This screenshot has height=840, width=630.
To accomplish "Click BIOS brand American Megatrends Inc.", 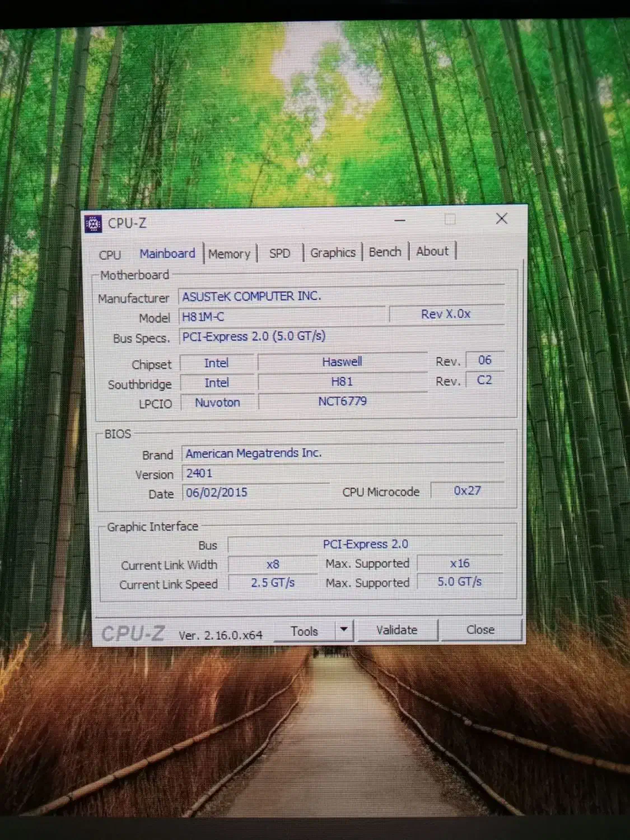I will tap(343, 453).
